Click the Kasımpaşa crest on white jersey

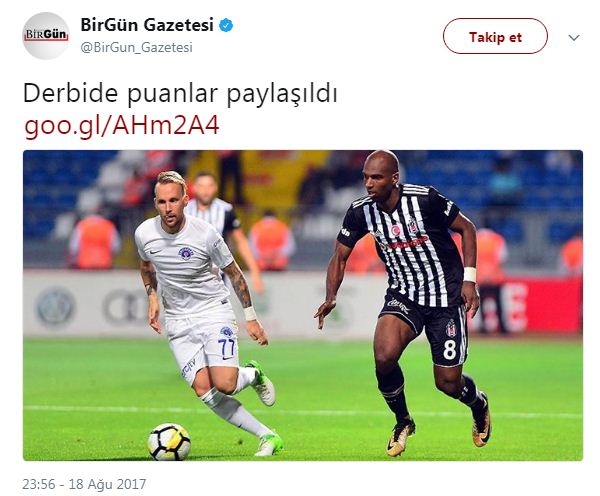pos(186,253)
